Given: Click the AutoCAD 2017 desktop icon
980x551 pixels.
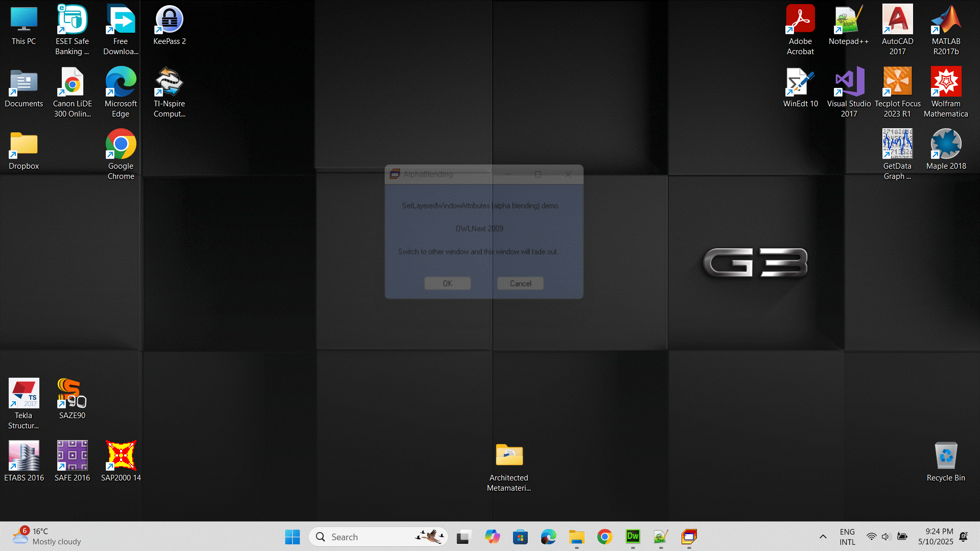Looking at the screenshot, I should (897, 30).
